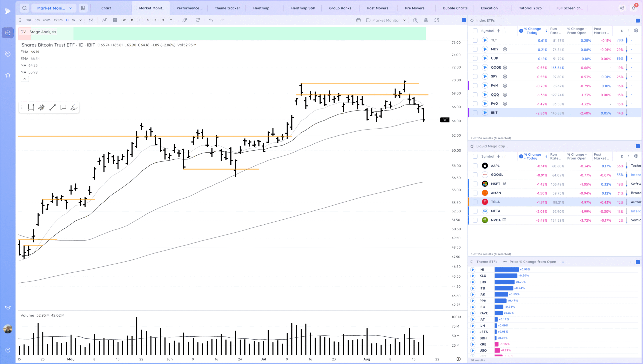Select all symbols in Index ETFs header checkbox

[x=475, y=31]
